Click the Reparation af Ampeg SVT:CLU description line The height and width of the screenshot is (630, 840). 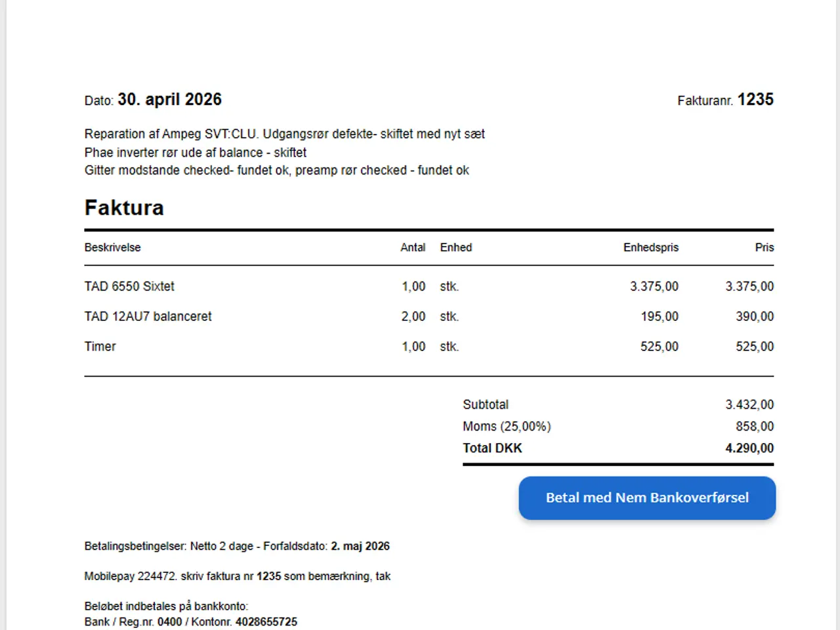(285, 134)
